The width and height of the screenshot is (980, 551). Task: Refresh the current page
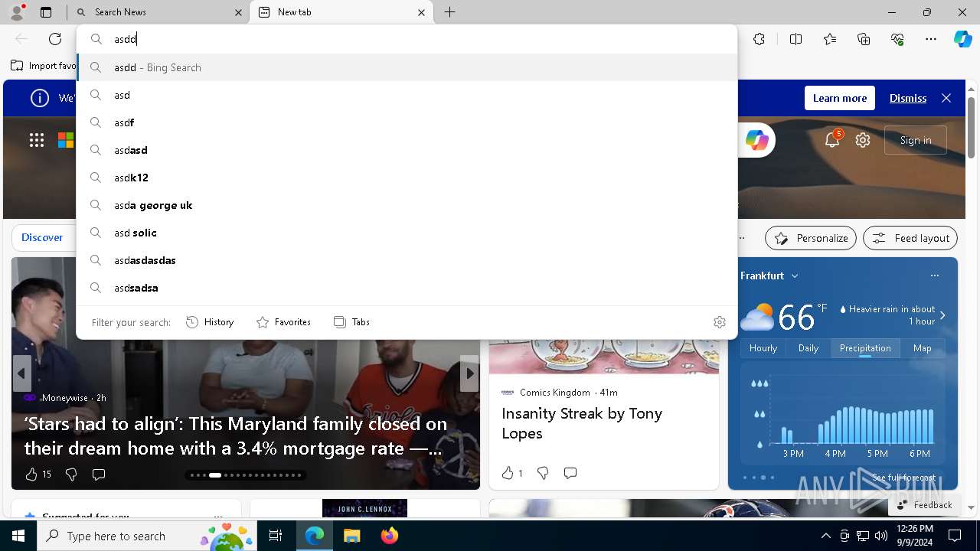click(x=55, y=39)
